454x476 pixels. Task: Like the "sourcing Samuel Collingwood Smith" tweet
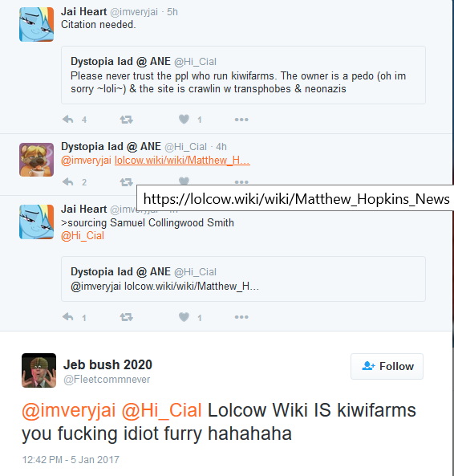[184, 317]
